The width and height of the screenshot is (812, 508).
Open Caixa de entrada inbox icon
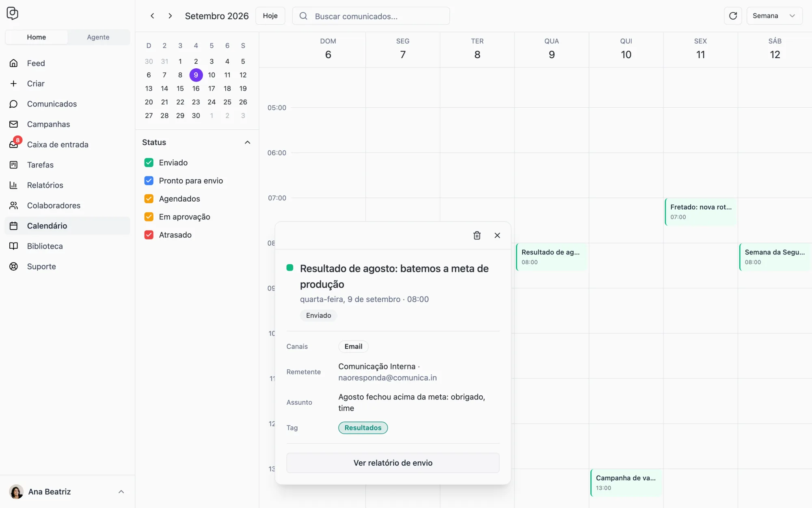click(13, 145)
